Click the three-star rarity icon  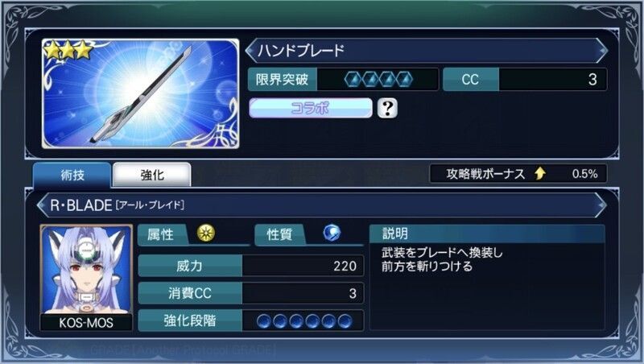68,51
